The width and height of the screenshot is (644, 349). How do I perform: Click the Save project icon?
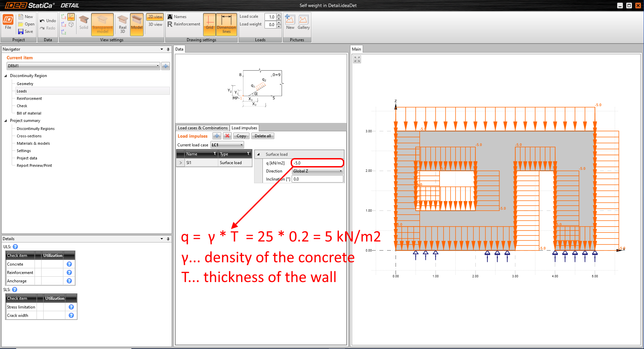tap(21, 31)
